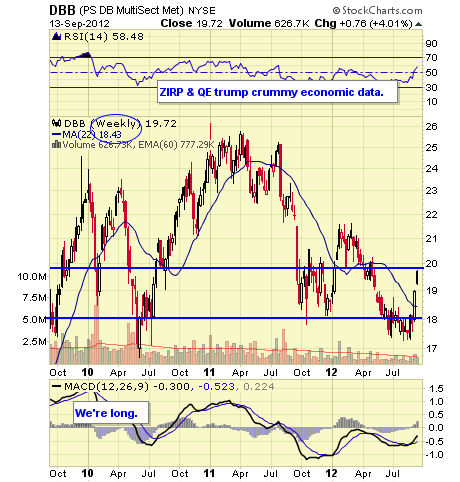
Task: Click the MACD histogram value 0.224
Action: [x=259, y=387]
